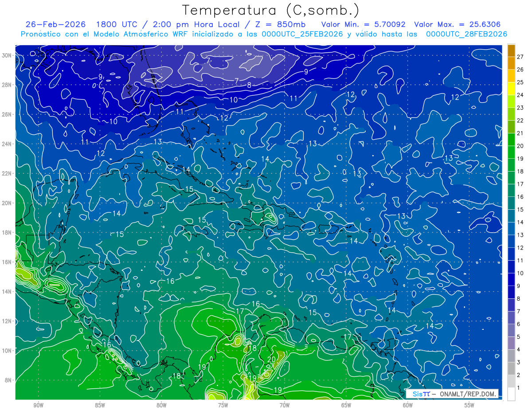
Task: Click the white bottom swatch of color legend
Action: (511, 394)
